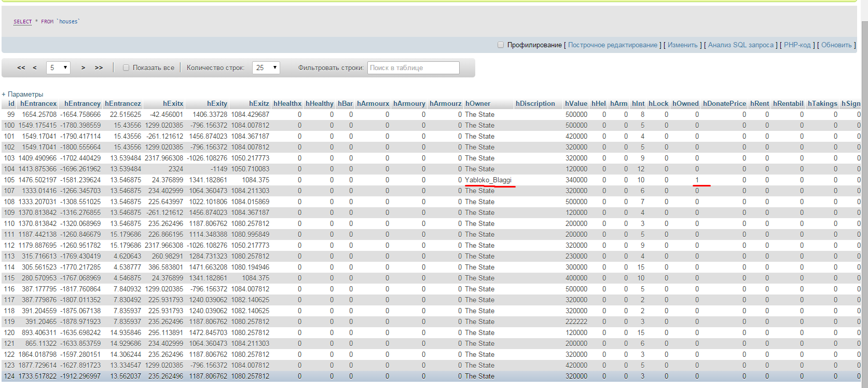The width and height of the screenshot is (868, 388).
Task: Jump to last page with >> button
Action: [99, 68]
